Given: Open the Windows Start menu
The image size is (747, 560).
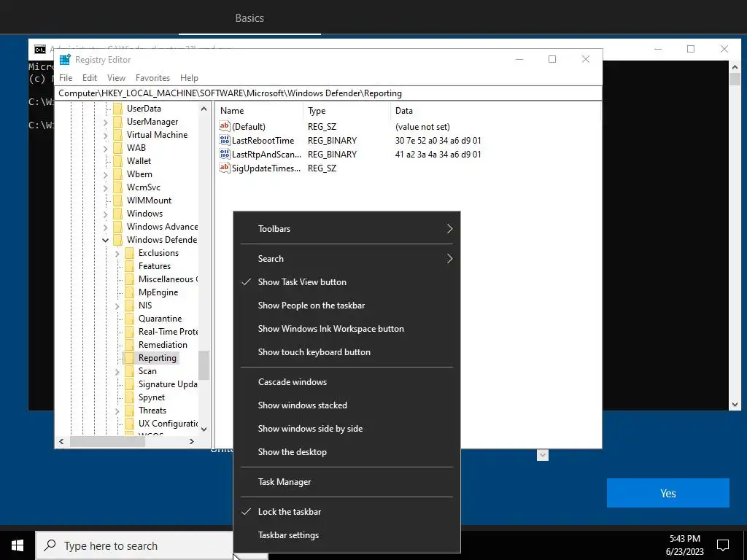Looking at the screenshot, I should pos(18,545).
